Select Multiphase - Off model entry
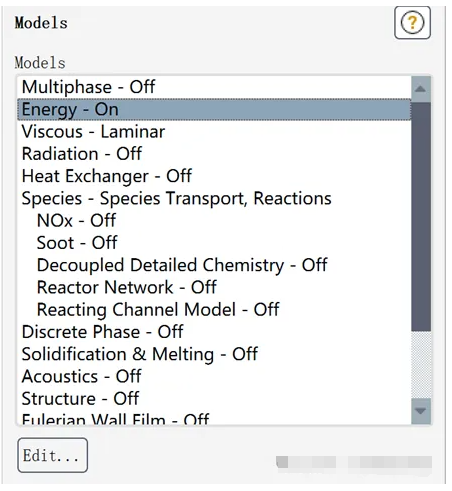 [214, 87]
